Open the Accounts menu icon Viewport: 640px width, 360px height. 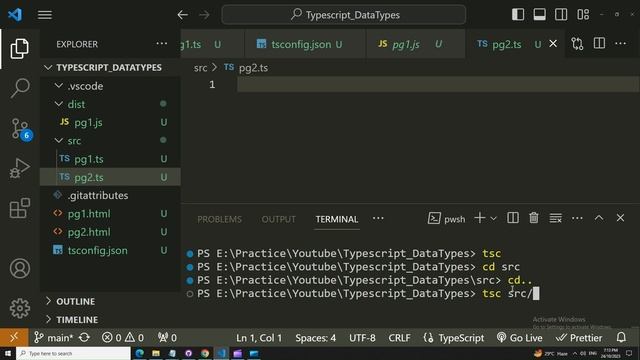(20, 268)
